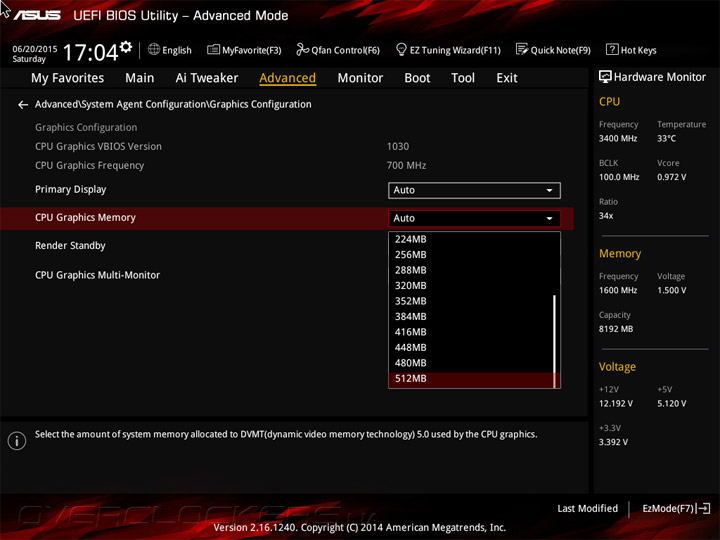Click the Hot Keys question mark icon

[x=612, y=49]
